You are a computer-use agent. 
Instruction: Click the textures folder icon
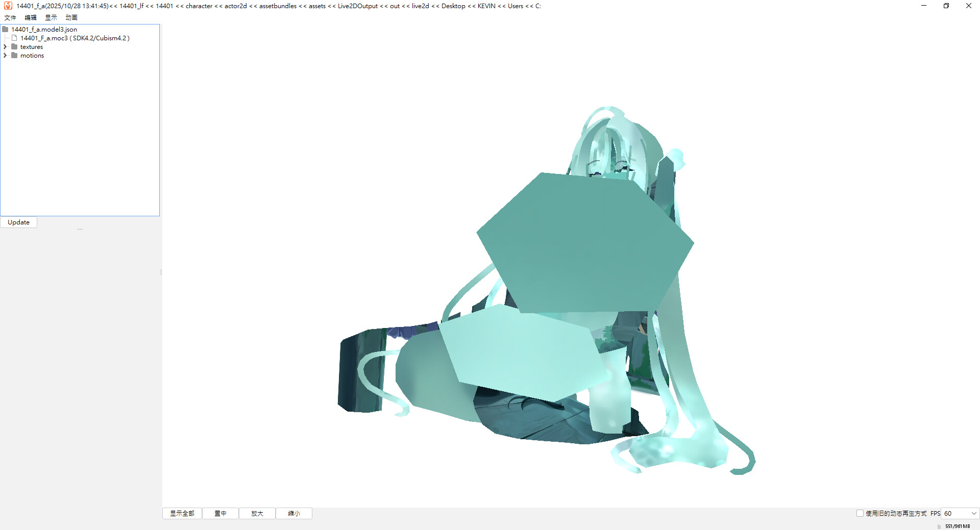click(15, 47)
